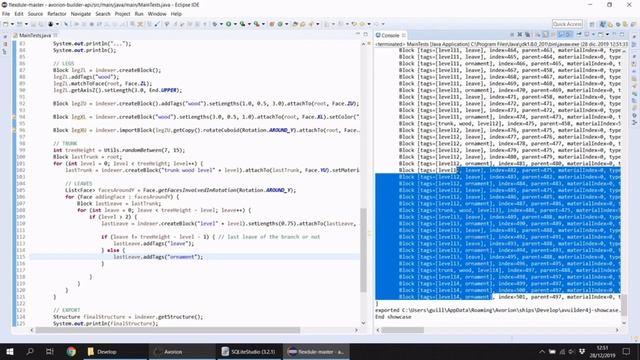The height and width of the screenshot is (360, 640).
Task: Click the Search toolbar icon
Action: pos(311,24)
